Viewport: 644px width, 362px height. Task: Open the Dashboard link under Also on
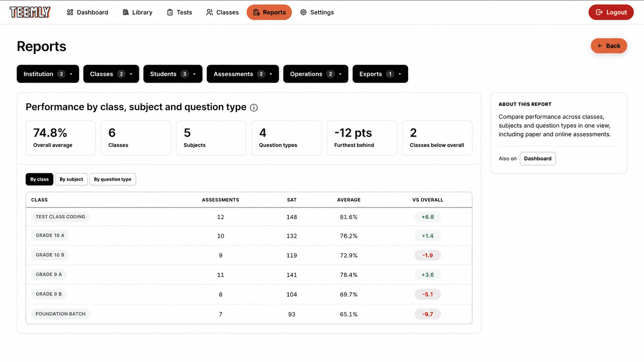[x=538, y=158]
